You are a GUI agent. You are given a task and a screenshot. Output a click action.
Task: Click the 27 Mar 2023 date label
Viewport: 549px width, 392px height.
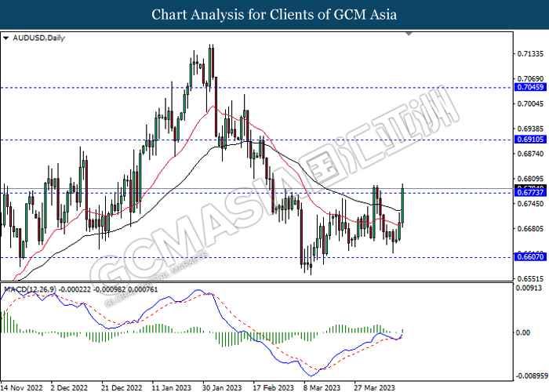tap(374, 387)
